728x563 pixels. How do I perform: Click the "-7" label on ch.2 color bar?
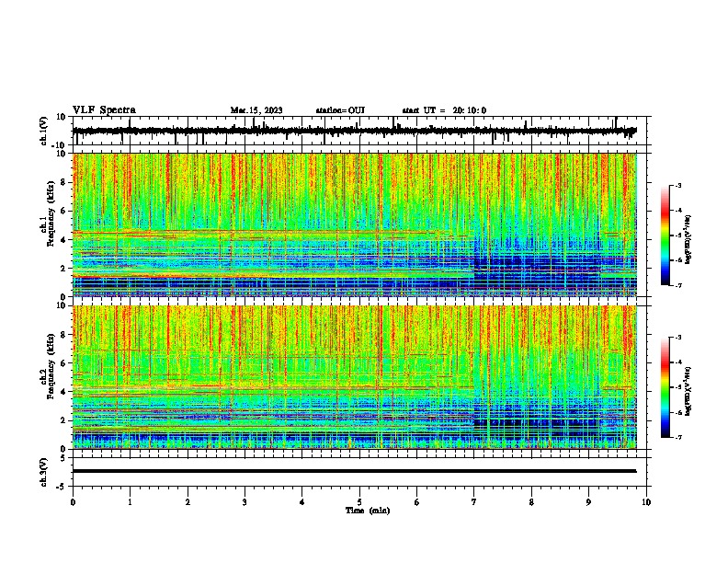coord(678,437)
